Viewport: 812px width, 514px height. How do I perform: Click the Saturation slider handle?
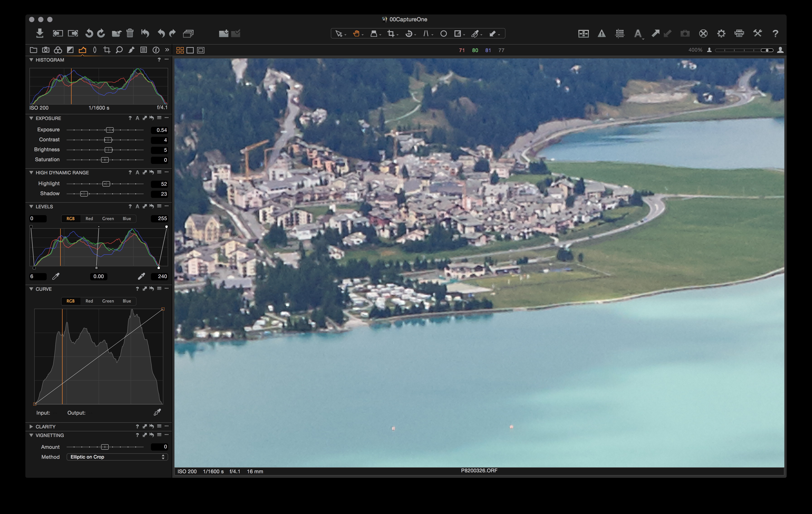click(x=105, y=160)
